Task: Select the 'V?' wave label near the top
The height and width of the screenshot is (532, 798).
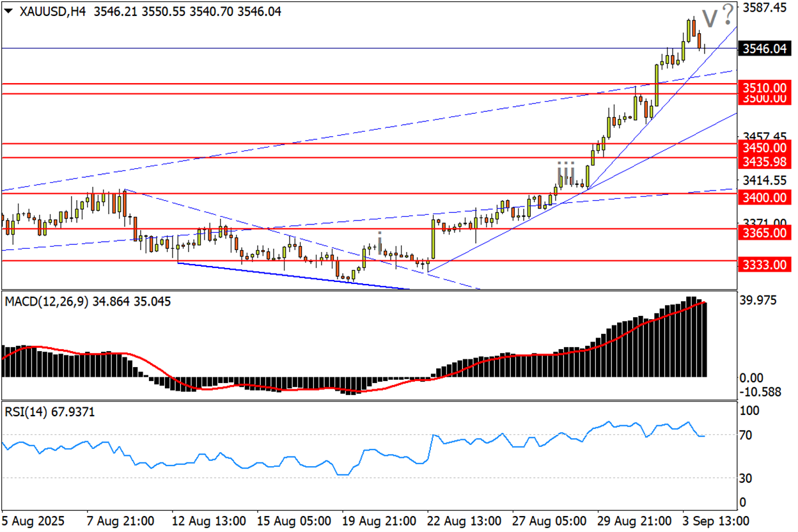Action: click(717, 15)
